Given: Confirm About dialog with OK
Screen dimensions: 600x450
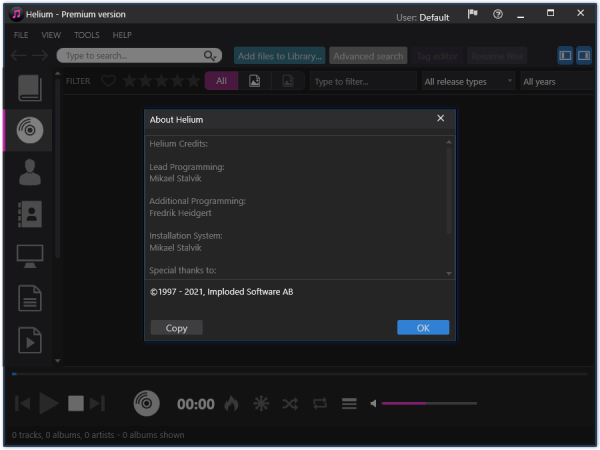Looking at the screenshot, I should pyautogui.click(x=423, y=328).
